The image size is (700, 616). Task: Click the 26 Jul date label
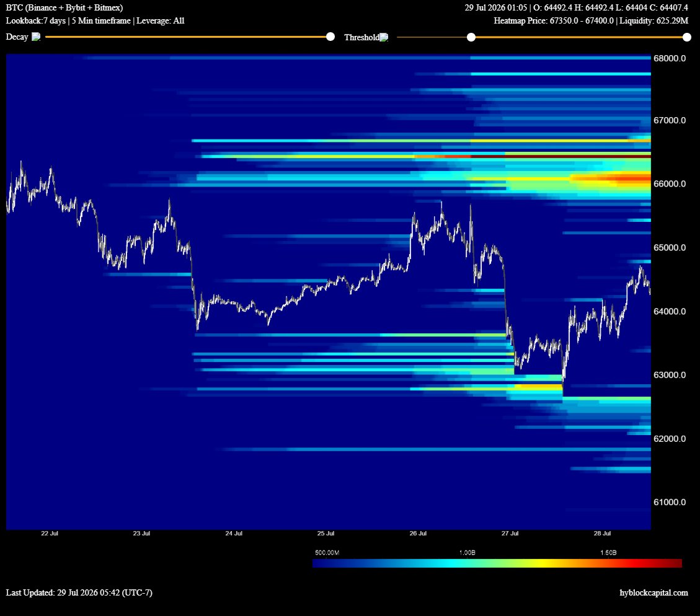click(419, 533)
